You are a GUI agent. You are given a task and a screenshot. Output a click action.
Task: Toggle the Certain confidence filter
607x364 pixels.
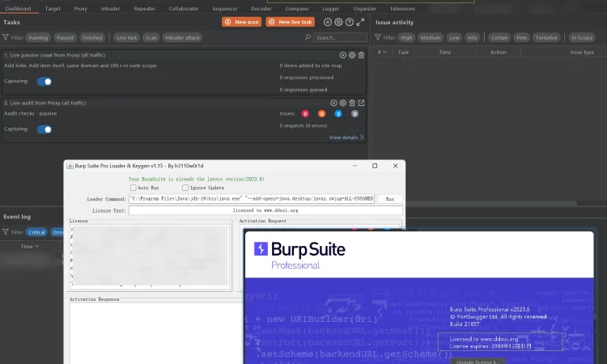(x=499, y=37)
